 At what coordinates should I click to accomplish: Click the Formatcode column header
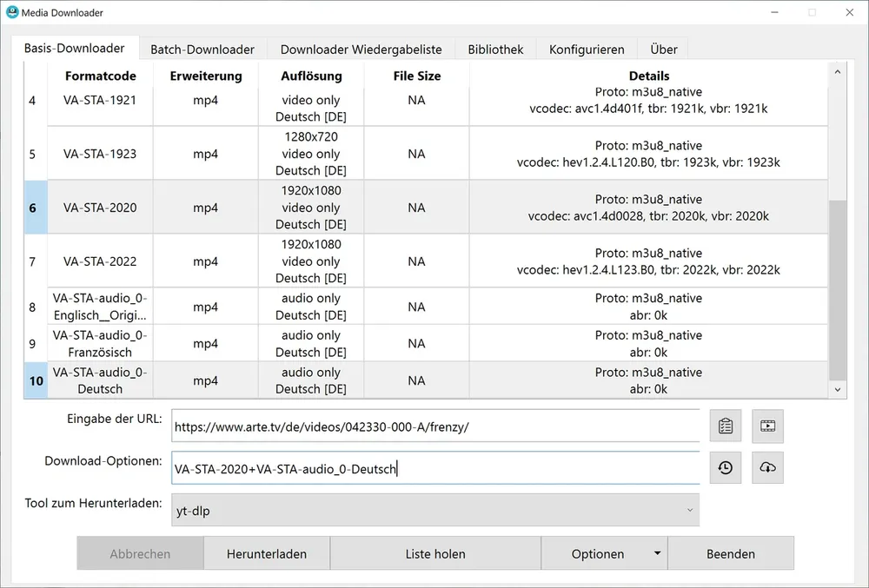[100, 76]
